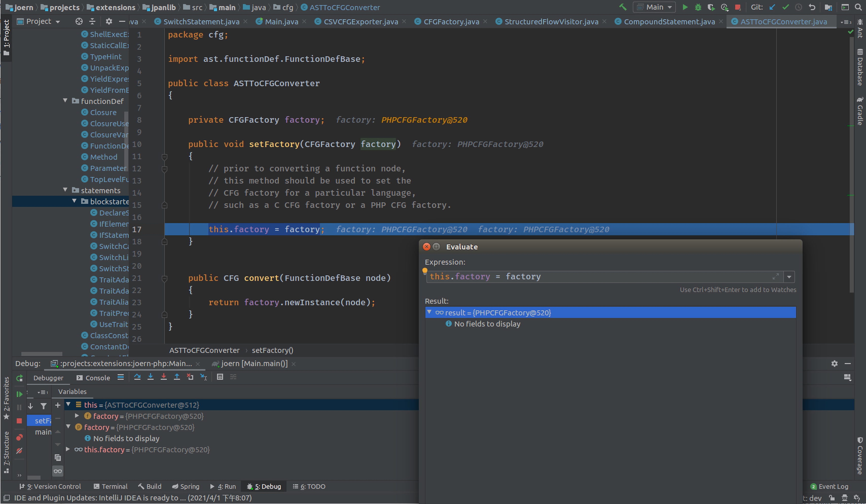Open Terminal tool window
The width and height of the screenshot is (866, 504).
pyautogui.click(x=110, y=487)
